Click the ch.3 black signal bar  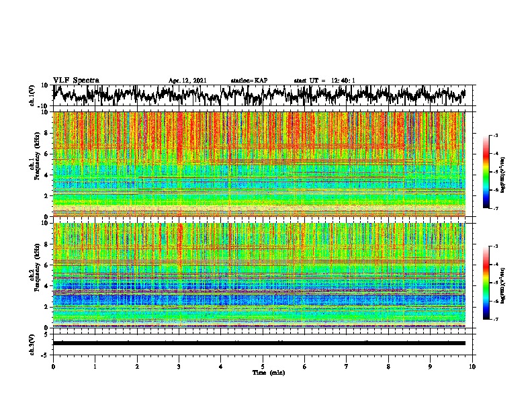coord(259,343)
